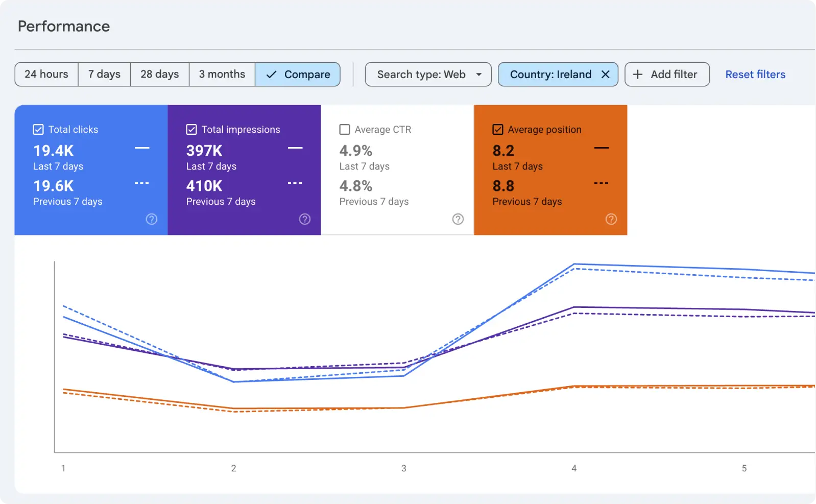Remove the Country: Ireland filter with X

point(606,75)
